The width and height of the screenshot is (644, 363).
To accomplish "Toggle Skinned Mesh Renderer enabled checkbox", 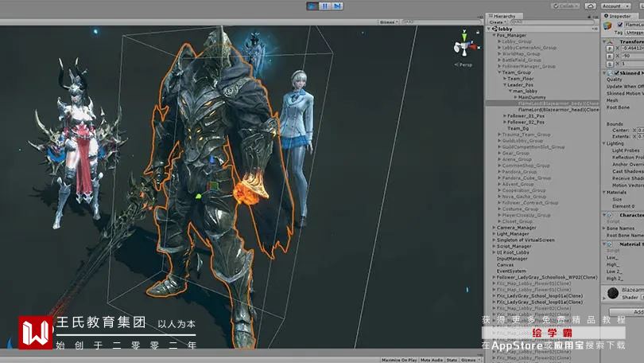I will tap(615, 72).
